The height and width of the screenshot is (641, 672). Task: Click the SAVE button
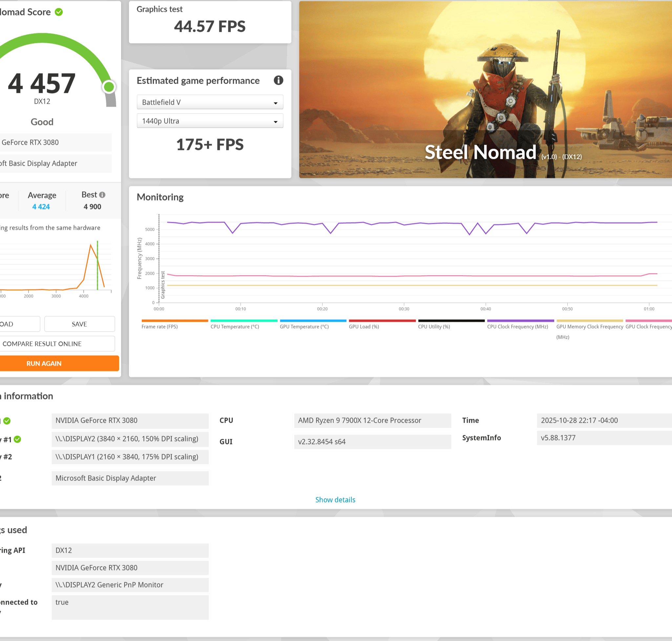[x=79, y=324]
